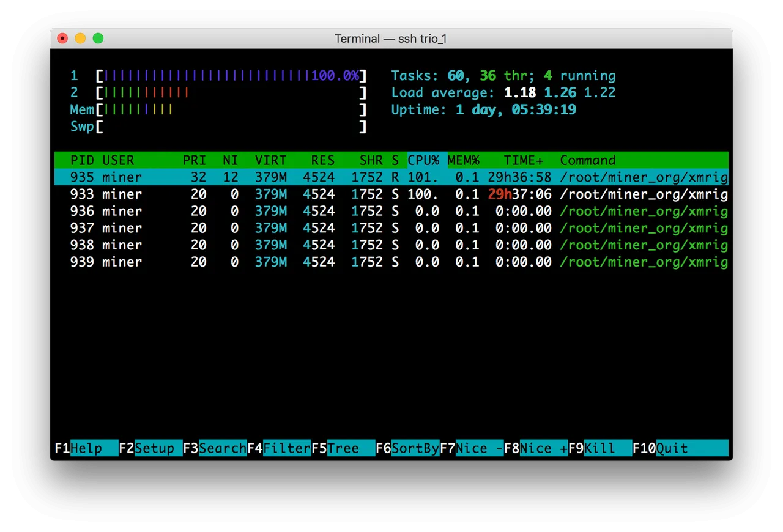Click the xmrig command for PID 939
Image resolution: width=783 pixels, height=532 pixels.
(x=644, y=262)
